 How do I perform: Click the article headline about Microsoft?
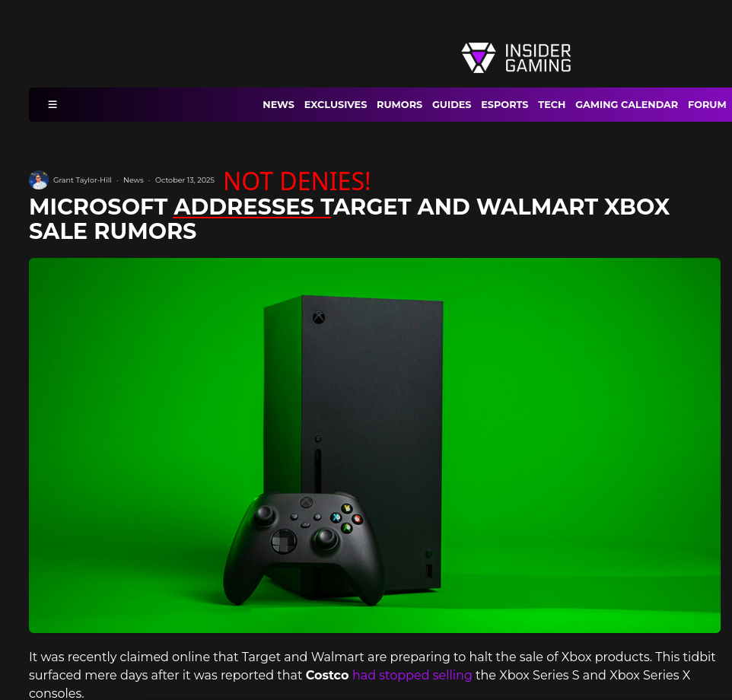pyautogui.click(x=349, y=219)
